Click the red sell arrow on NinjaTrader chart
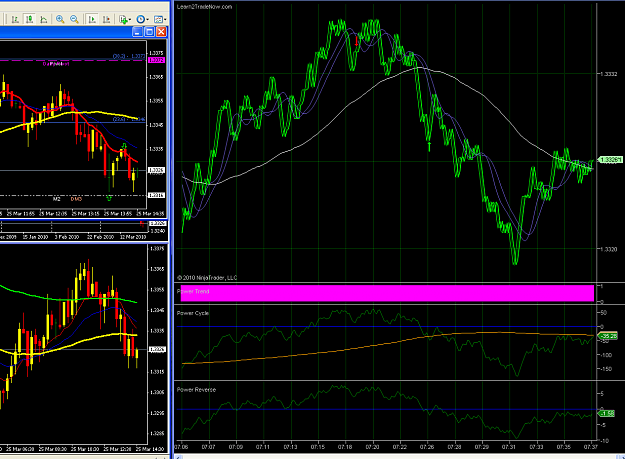Image resolution: width=625 pixels, height=459 pixels. [357, 41]
